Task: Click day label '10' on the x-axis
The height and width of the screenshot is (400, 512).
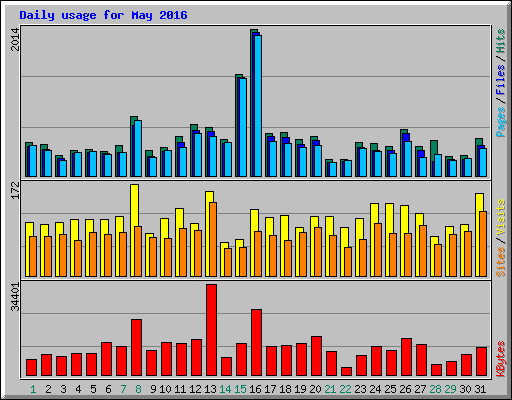Action: coord(165,389)
